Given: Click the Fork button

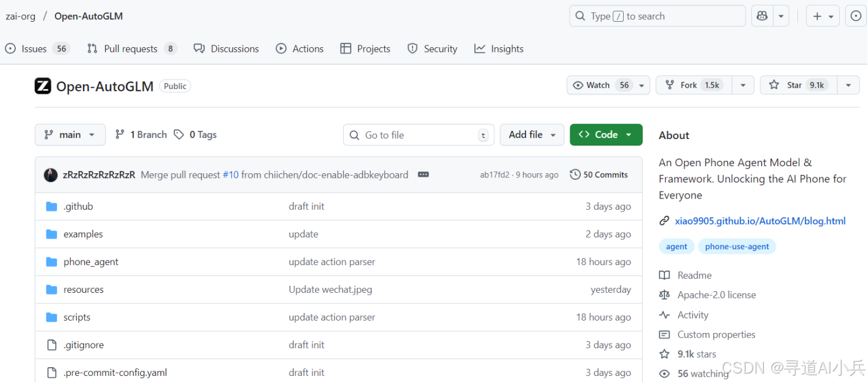Looking at the screenshot, I should click(x=693, y=85).
